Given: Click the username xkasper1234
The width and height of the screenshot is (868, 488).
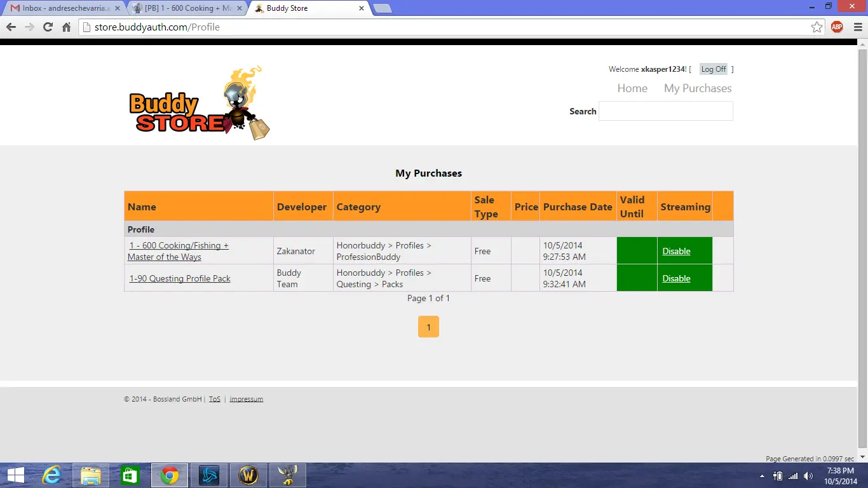Looking at the screenshot, I should [x=663, y=69].
